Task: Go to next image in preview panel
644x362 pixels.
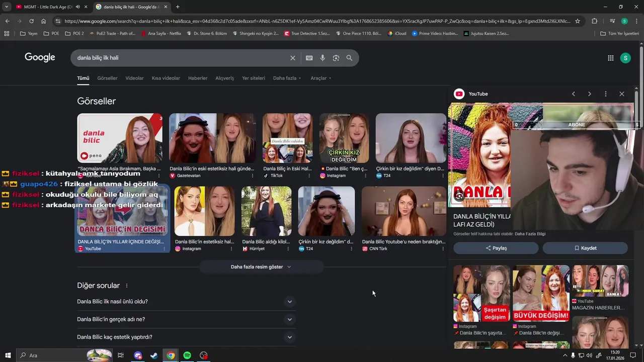Action: [590, 94]
